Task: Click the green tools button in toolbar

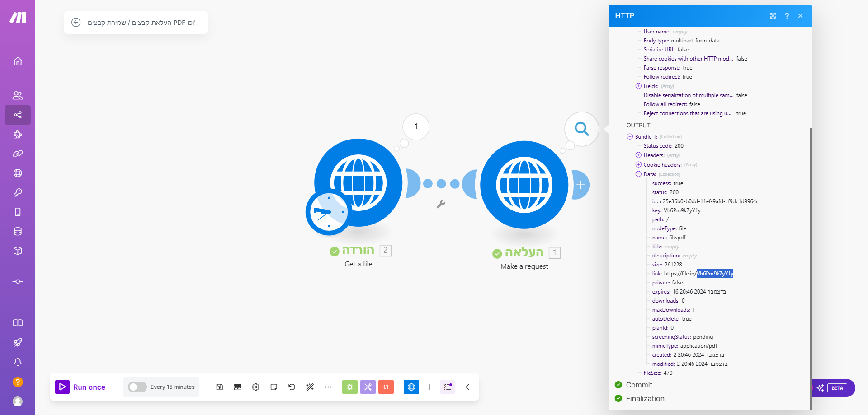Action: coord(349,387)
